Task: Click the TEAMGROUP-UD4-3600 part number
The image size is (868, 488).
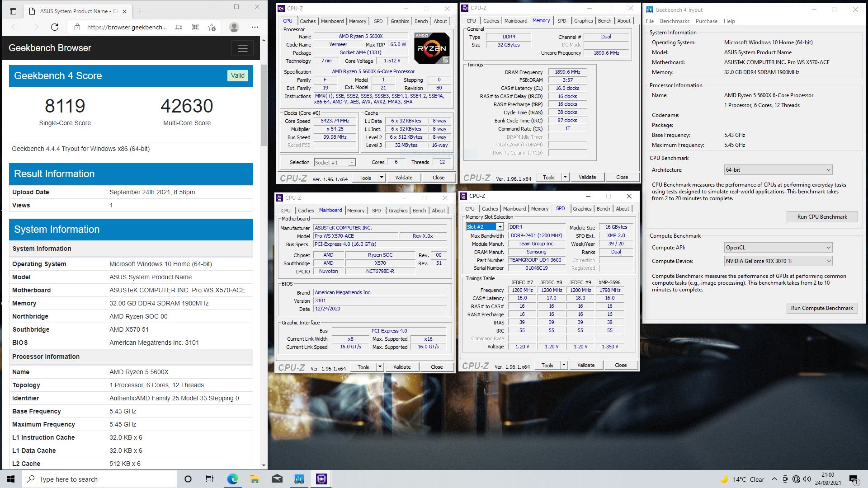Action: tap(536, 260)
